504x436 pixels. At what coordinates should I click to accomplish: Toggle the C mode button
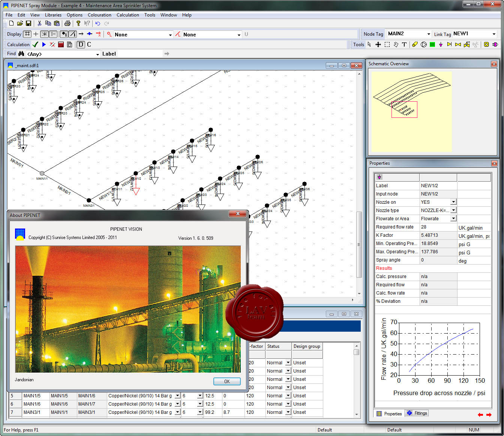(x=89, y=44)
